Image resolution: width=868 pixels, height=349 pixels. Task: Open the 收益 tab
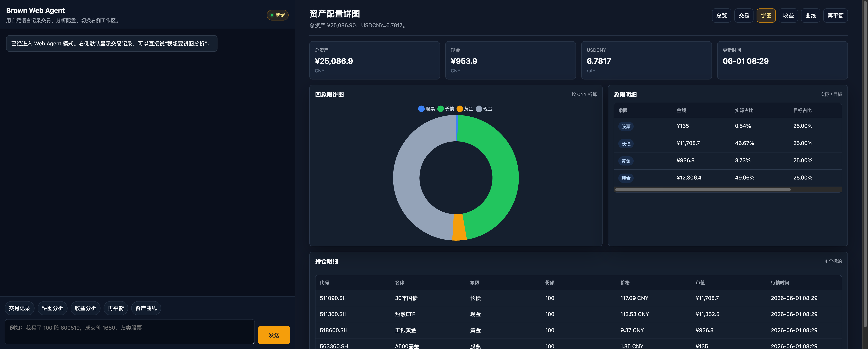point(788,16)
